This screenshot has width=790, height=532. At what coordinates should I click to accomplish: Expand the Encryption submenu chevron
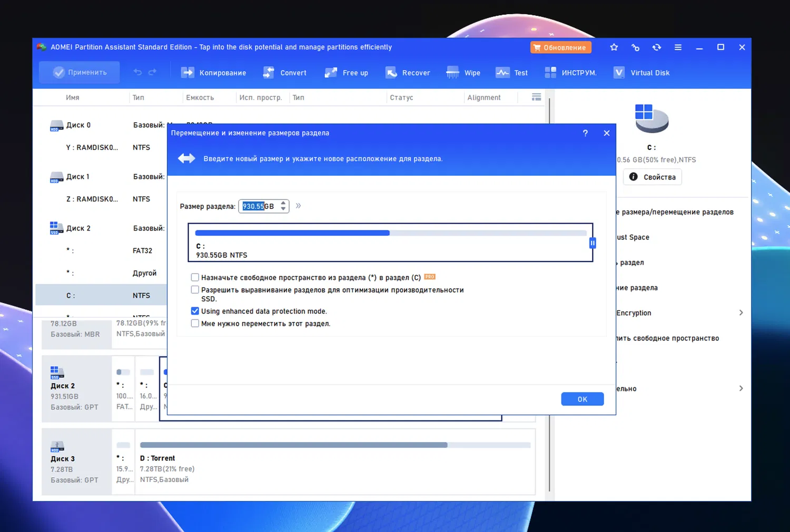click(x=741, y=313)
